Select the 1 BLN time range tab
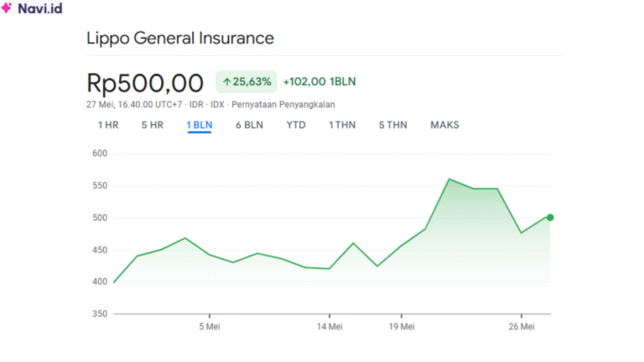The width and height of the screenshot is (644, 362). (200, 125)
